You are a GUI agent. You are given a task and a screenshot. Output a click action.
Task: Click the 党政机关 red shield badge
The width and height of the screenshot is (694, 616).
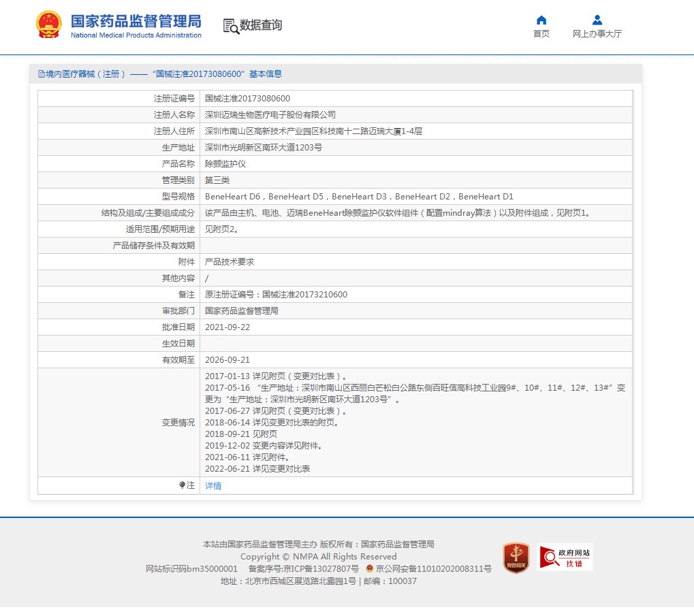coord(516,557)
